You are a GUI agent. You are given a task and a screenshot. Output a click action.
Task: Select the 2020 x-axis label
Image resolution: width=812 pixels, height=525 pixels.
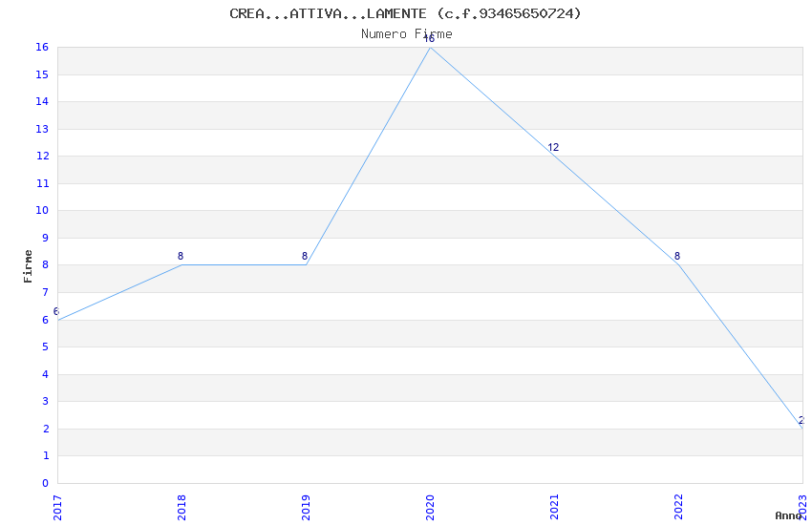click(430, 508)
